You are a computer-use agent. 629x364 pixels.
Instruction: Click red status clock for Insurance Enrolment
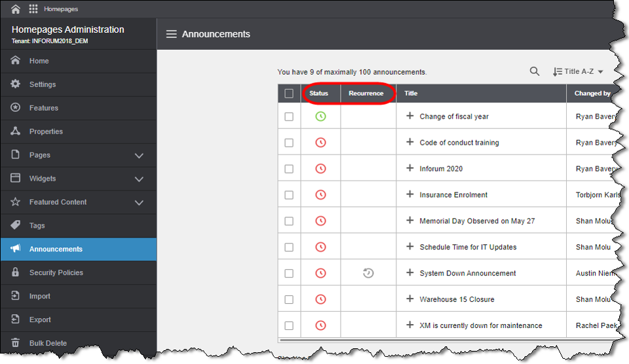(320, 195)
